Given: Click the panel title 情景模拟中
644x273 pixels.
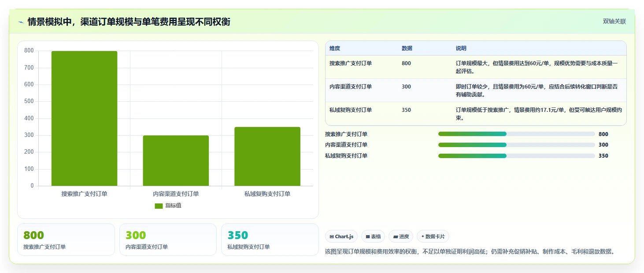Looking at the screenshot, I should click(x=129, y=22).
